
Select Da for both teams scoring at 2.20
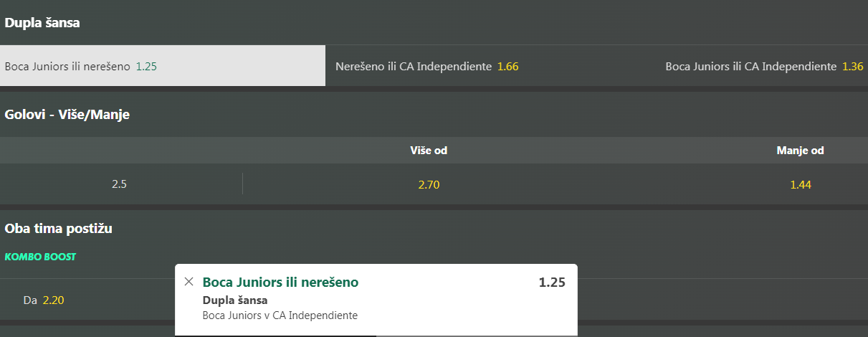click(x=44, y=300)
